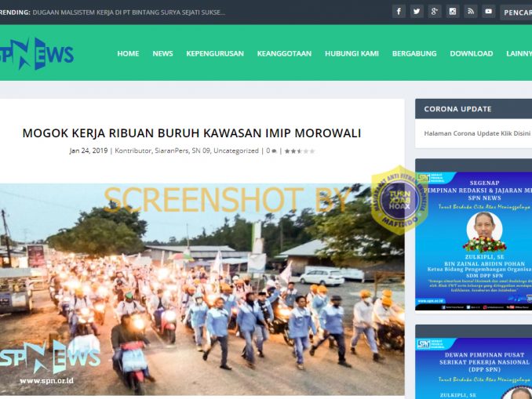Open the Twitter social icon

click(x=417, y=12)
